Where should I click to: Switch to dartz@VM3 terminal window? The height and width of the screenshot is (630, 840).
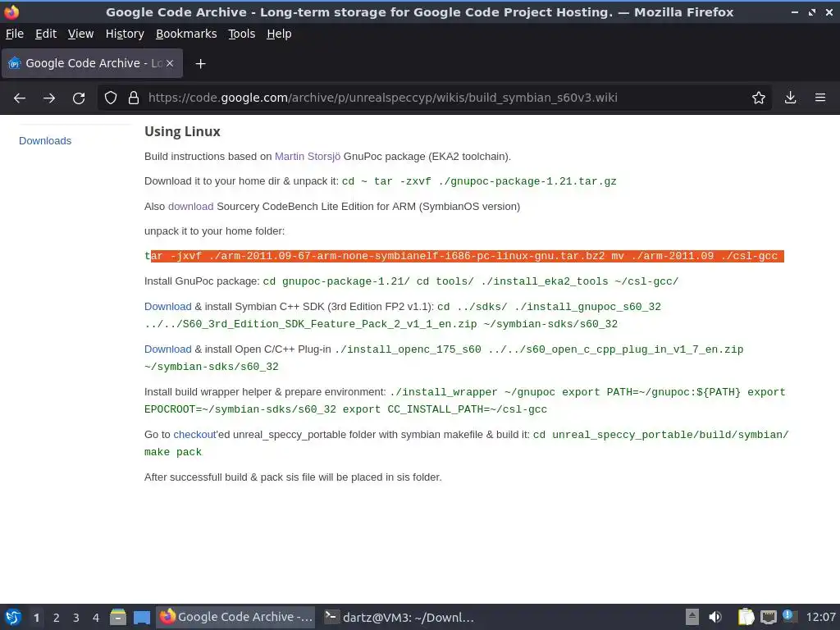[x=399, y=617]
